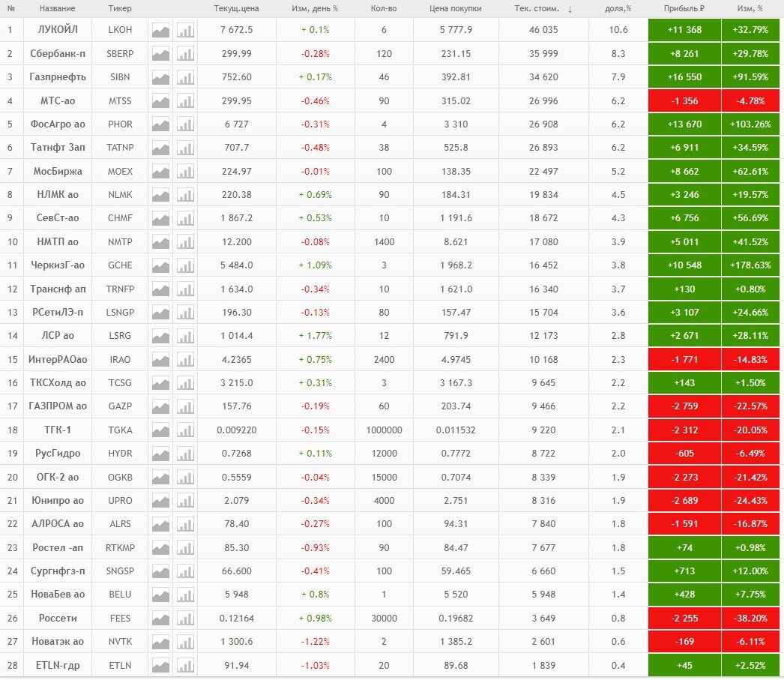Open the area chart icon for МТС-ао
Screen dimensions: 784x680
160,101
